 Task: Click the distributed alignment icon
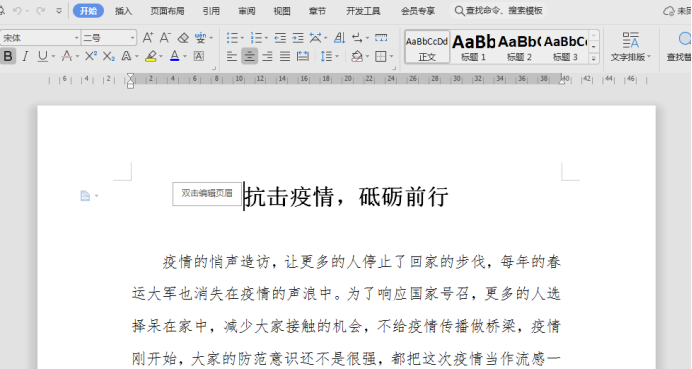point(303,56)
